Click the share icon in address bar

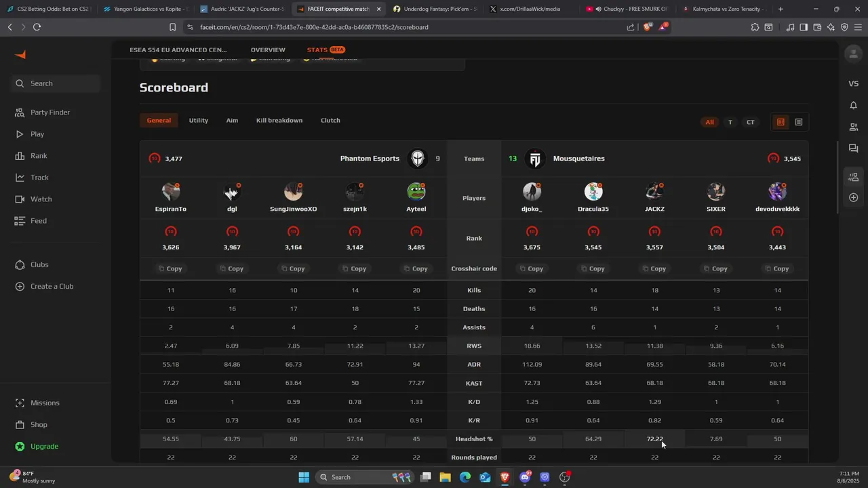631,27
